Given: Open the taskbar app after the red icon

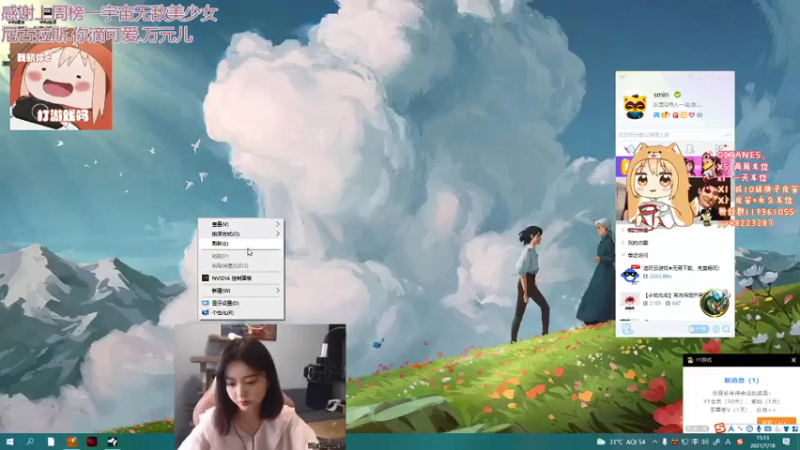Looking at the screenshot, I should [113, 441].
